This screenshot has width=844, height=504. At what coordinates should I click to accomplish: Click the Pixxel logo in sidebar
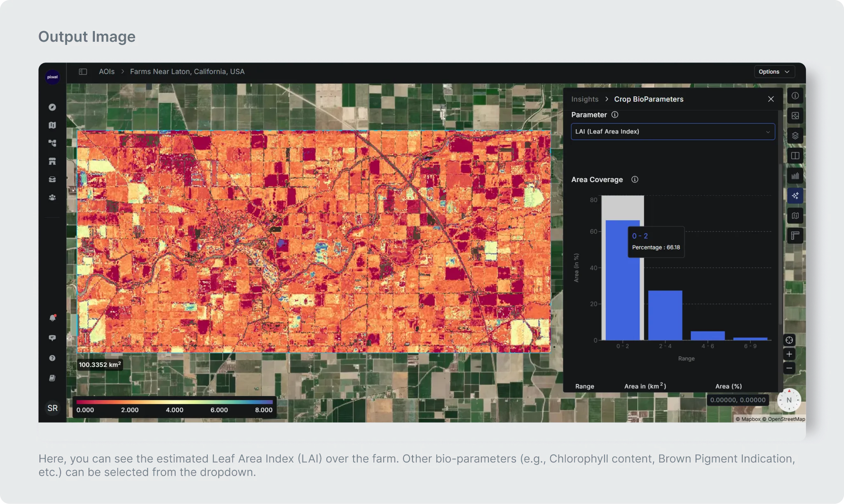pos(52,77)
